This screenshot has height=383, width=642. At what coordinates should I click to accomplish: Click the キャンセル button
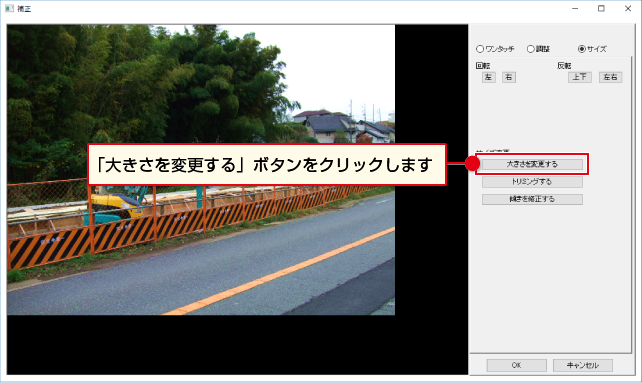coord(583,365)
